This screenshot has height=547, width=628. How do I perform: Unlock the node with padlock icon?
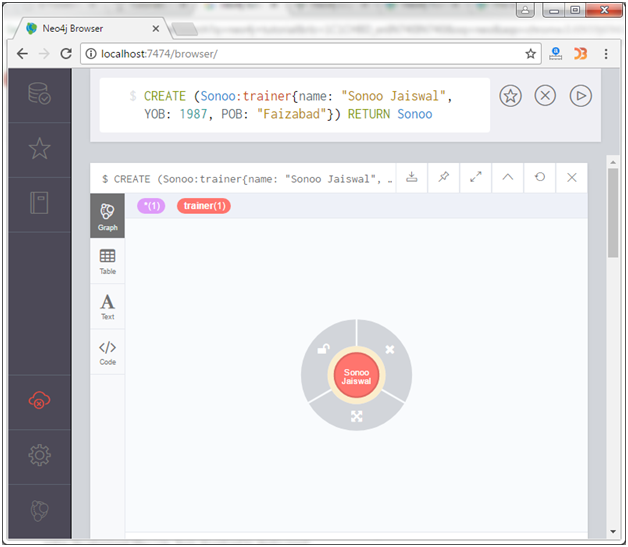pos(323,349)
